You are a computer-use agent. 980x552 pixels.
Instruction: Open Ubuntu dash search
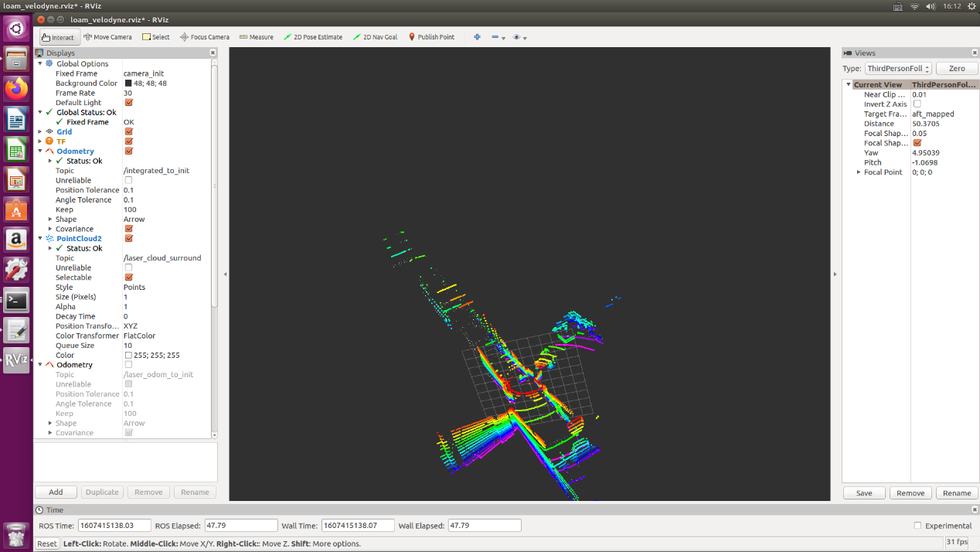(x=16, y=29)
